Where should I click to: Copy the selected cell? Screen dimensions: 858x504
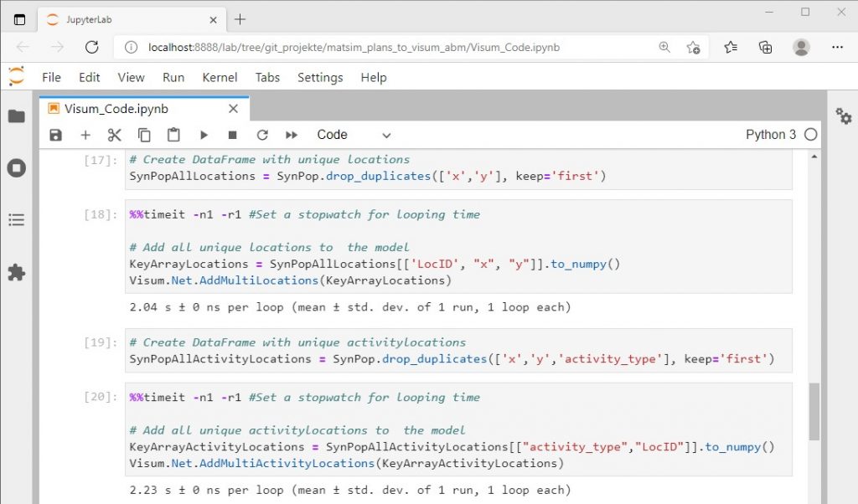144,135
